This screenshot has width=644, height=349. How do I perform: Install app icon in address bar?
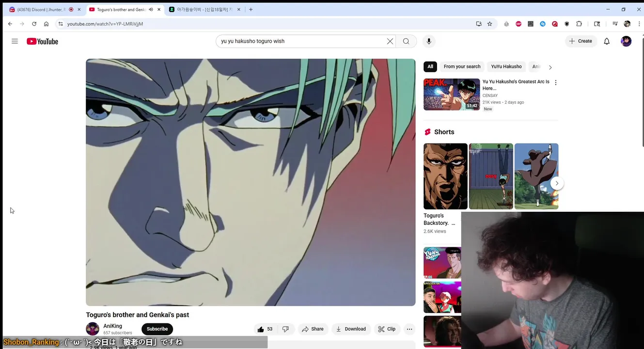479,24
